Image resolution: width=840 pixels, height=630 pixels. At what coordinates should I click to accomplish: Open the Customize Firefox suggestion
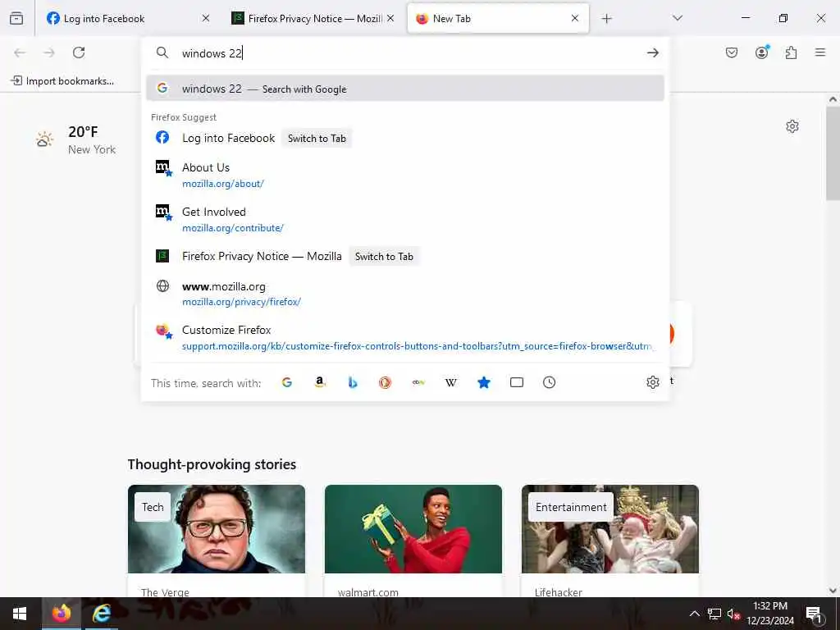pos(405,337)
